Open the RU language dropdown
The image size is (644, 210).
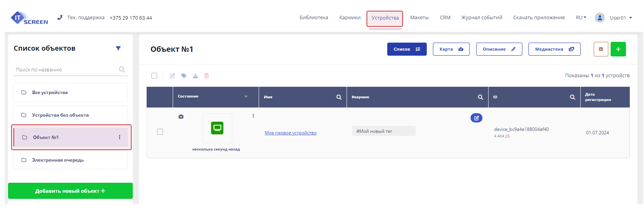pyautogui.click(x=581, y=18)
